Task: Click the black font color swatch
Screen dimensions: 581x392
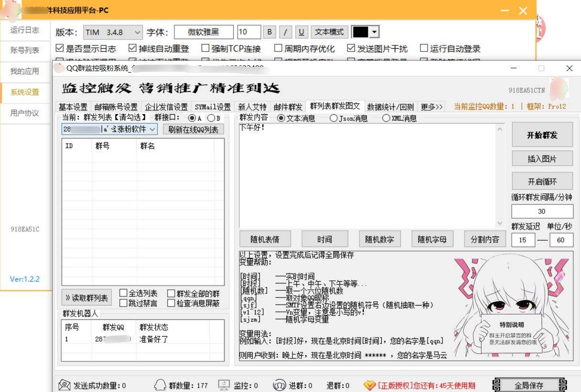Action: 361,32
